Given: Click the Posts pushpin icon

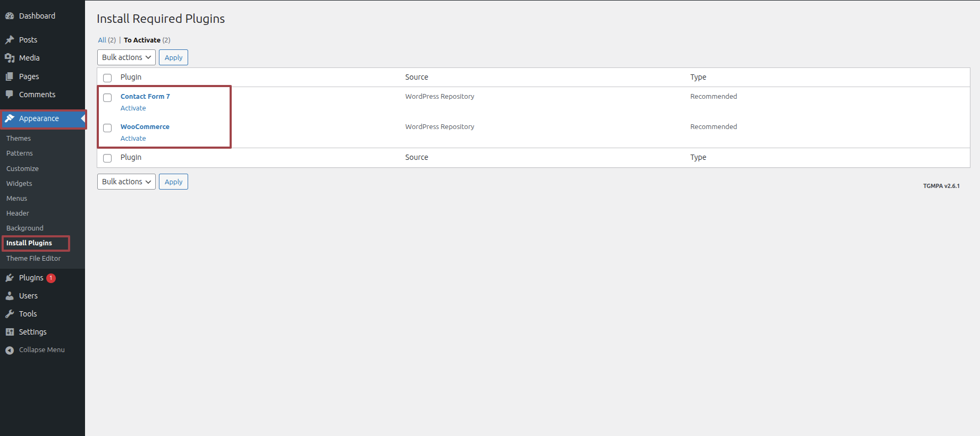Looking at the screenshot, I should click(x=10, y=40).
